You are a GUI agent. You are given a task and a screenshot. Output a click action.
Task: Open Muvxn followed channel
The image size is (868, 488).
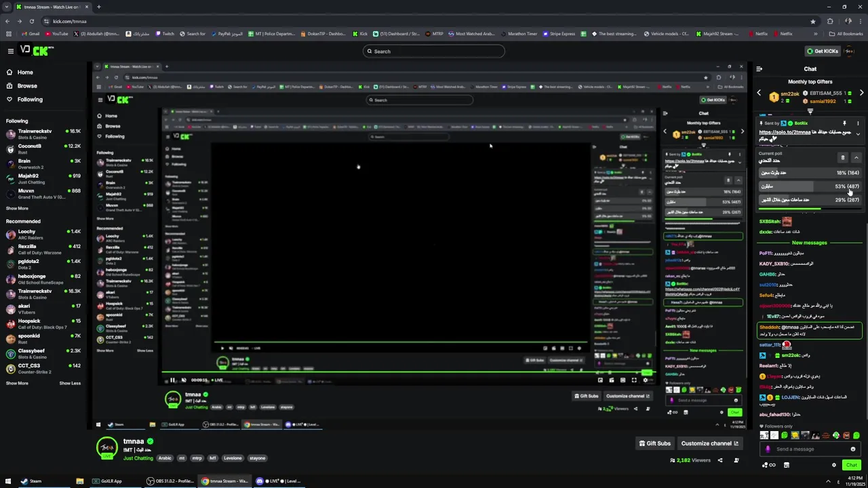(43, 193)
